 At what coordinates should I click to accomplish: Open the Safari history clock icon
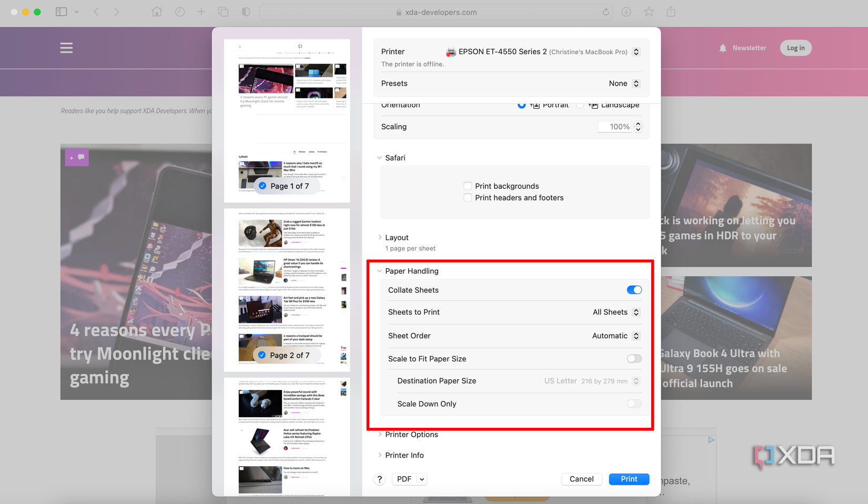180,12
